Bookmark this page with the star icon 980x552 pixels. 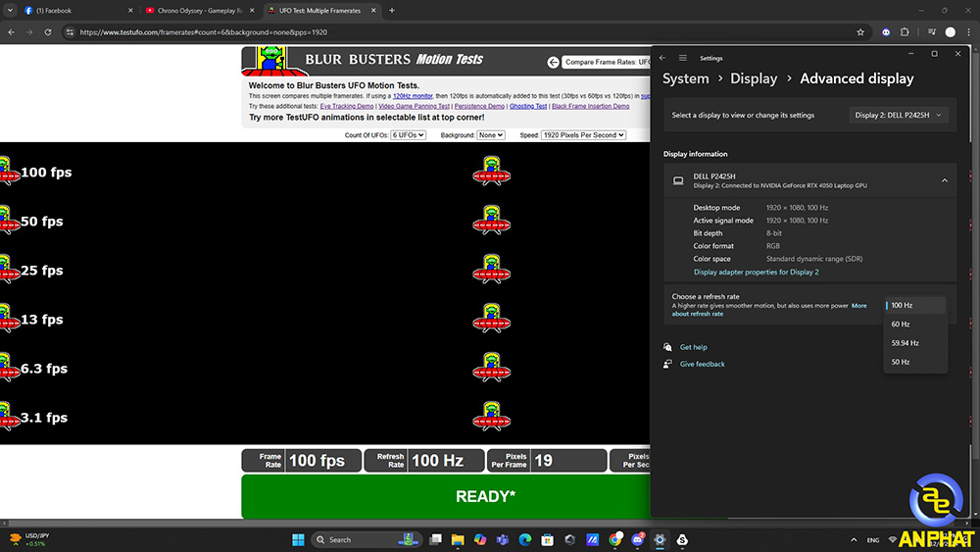[x=860, y=32]
